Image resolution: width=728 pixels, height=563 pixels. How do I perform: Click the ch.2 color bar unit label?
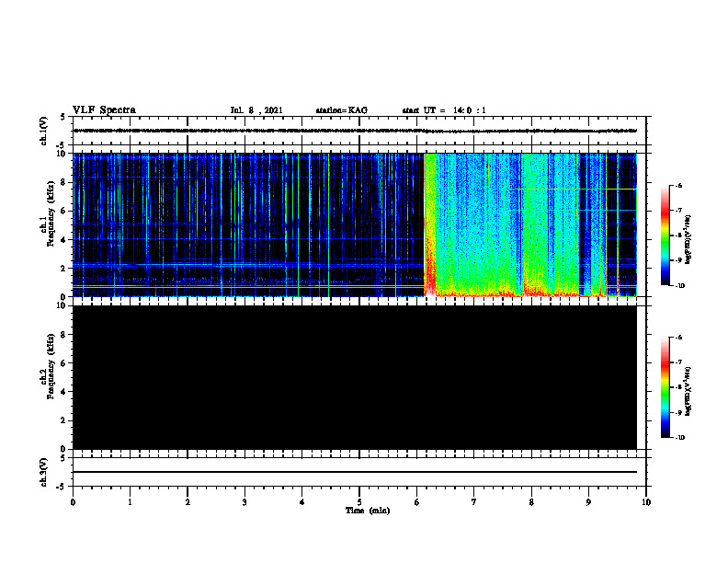(x=688, y=391)
